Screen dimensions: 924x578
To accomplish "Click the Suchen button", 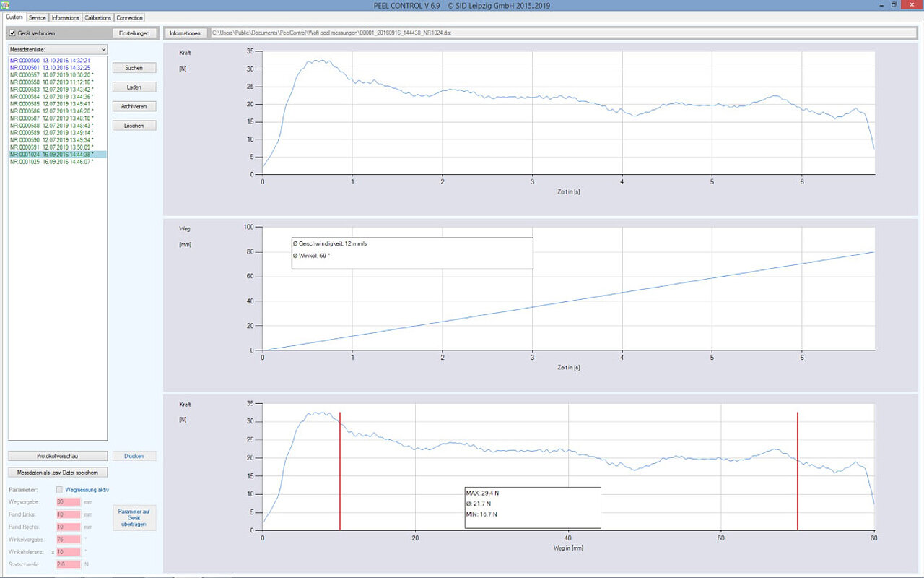I will pyautogui.click(x=134, y=68).
